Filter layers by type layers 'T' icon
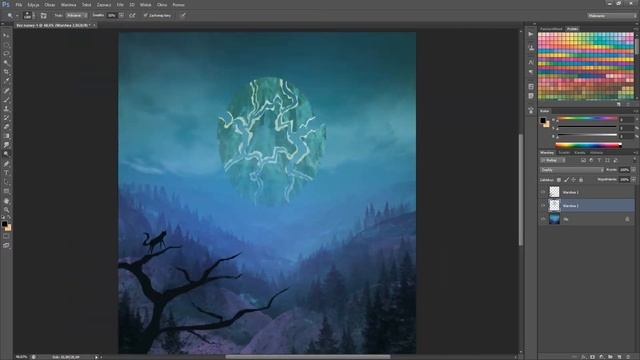Viewport: 640px width, 360px height. [599, 160]
